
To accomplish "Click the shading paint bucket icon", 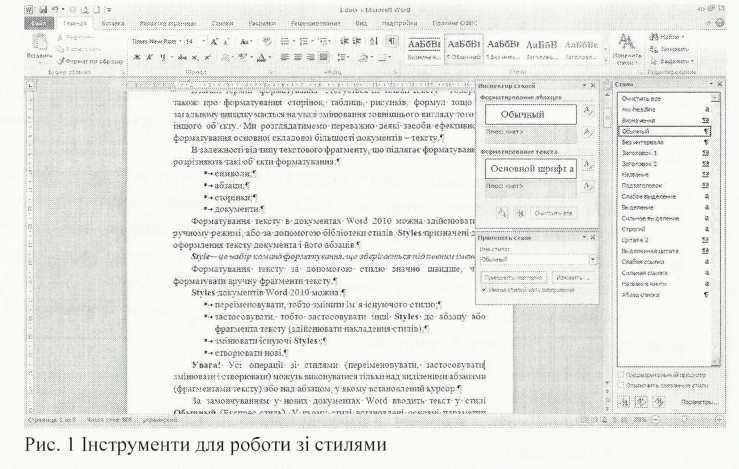I will click(x=363, y=57).
